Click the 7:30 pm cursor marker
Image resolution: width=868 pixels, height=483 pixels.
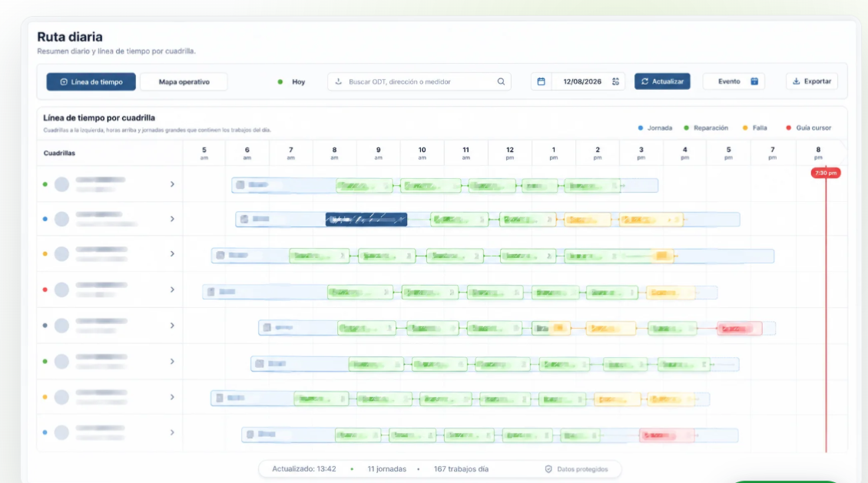click(x=826, y=174)
